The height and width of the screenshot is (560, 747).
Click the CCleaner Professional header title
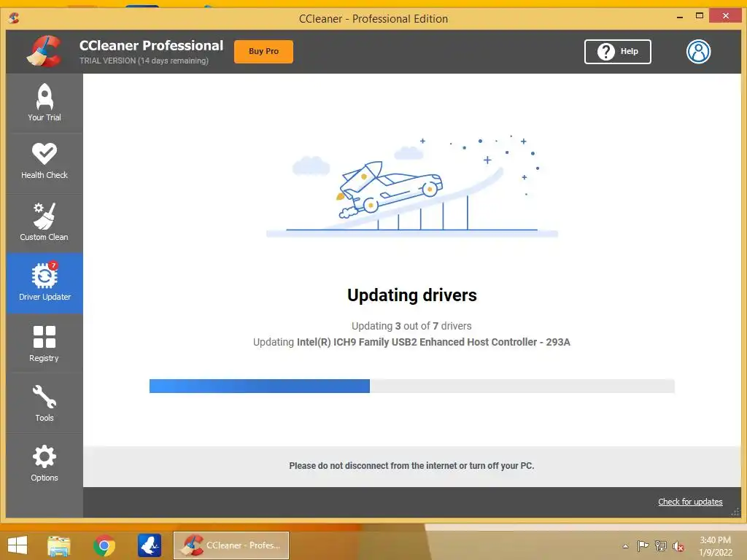coord(151,45)
